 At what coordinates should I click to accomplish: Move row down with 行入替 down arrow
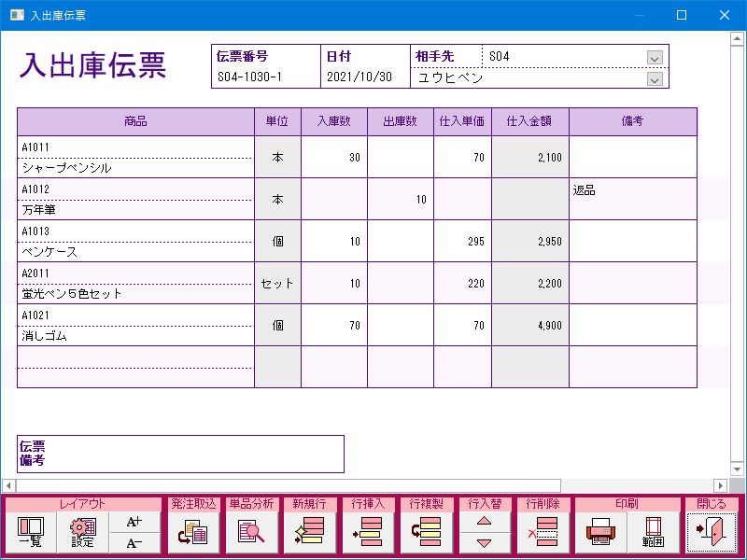point(484,543)
